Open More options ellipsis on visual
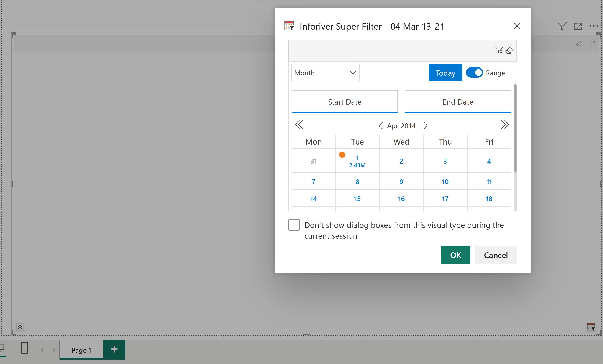The height and width of the screenshot is (364, 603). click(594, 26)
